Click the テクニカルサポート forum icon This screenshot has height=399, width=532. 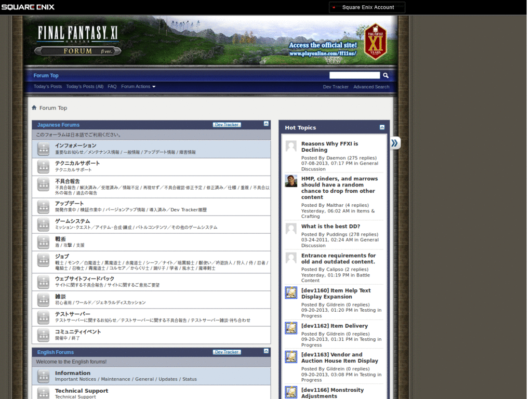pyautogui.click(x=44, y=167)
